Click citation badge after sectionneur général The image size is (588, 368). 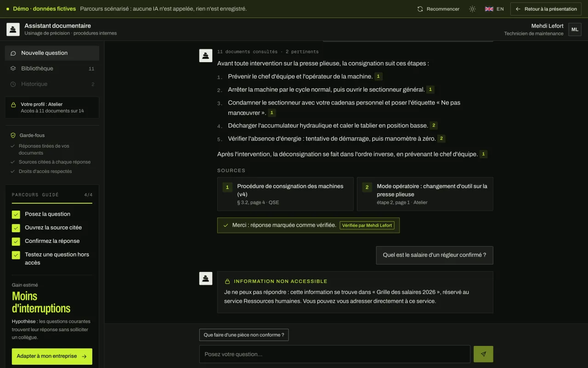pos(430,89)
